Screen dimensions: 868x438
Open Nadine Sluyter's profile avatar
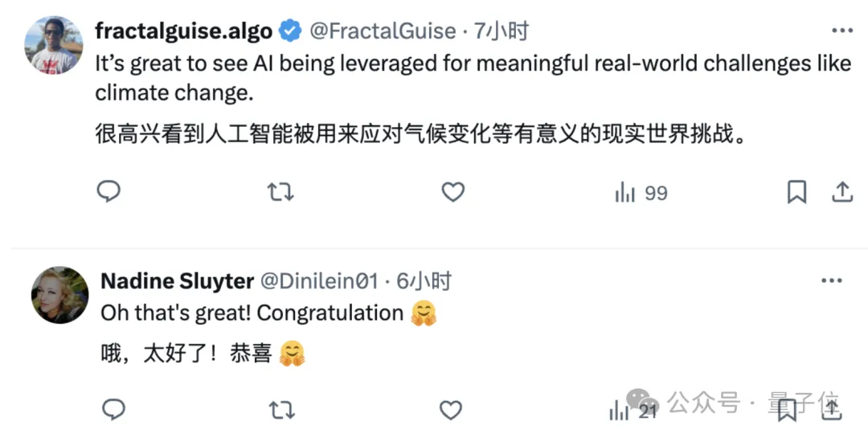tap(59, 295)
